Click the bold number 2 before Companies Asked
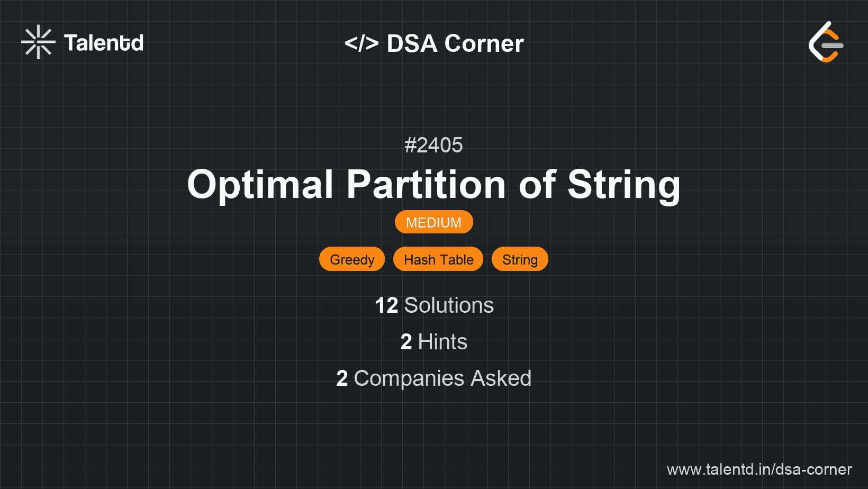 tap(342, 378)
